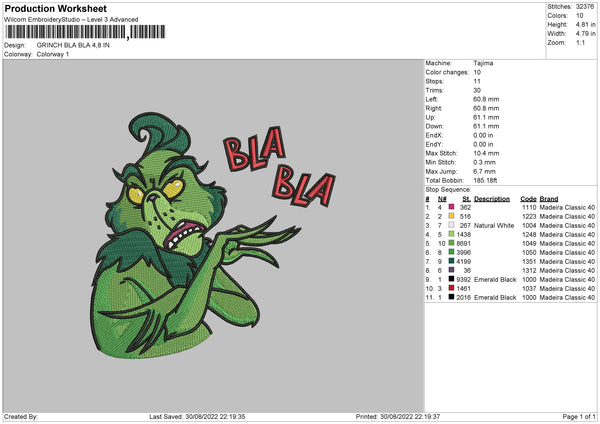
Task: Click the pink swatch in stop sequence row 1
Action: point(452,207)
